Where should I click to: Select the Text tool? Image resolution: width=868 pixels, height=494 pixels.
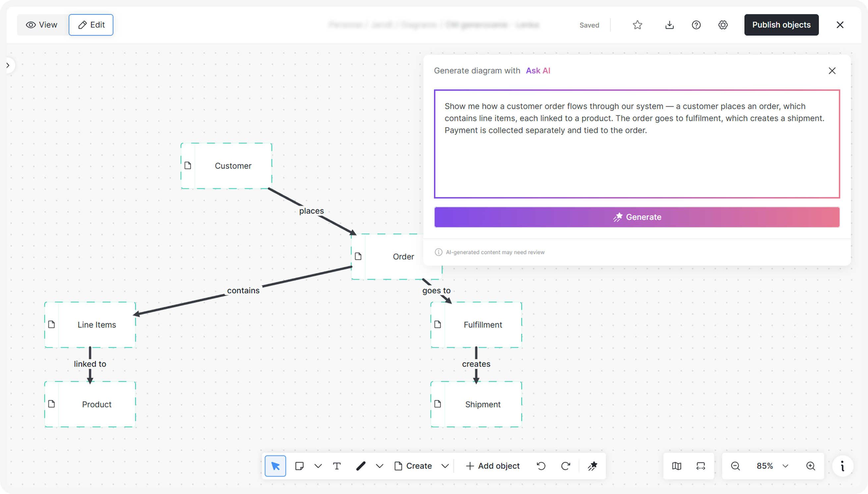(x=337, y=466)
